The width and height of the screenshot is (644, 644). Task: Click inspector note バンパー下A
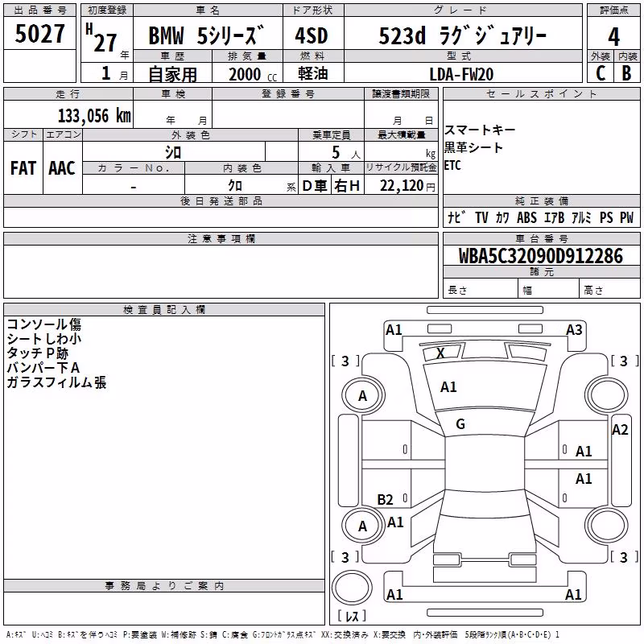coord(43,367)
